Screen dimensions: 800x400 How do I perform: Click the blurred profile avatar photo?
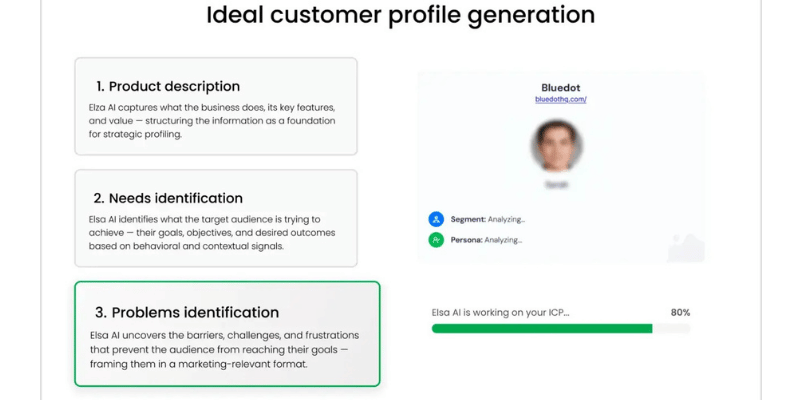557,146
